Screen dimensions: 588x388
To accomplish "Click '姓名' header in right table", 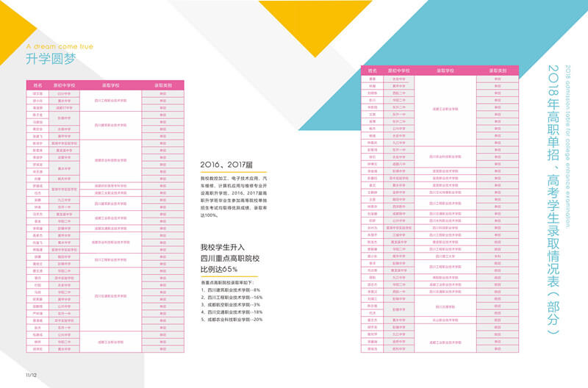I will click(x=373, y=71).
